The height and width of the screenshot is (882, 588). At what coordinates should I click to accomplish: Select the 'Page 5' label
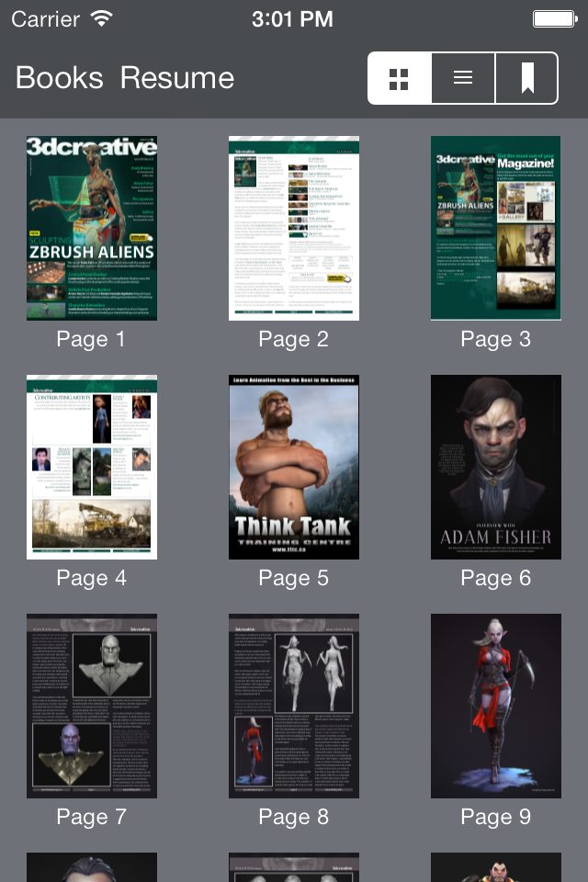[x=293, y=578]
